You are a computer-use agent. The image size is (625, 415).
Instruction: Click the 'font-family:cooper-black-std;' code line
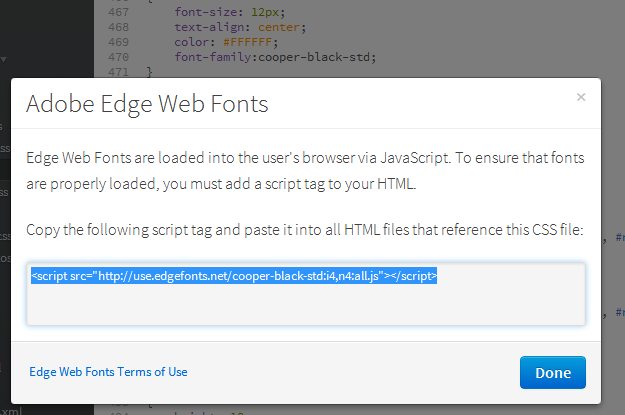click(x=275, y=57)
